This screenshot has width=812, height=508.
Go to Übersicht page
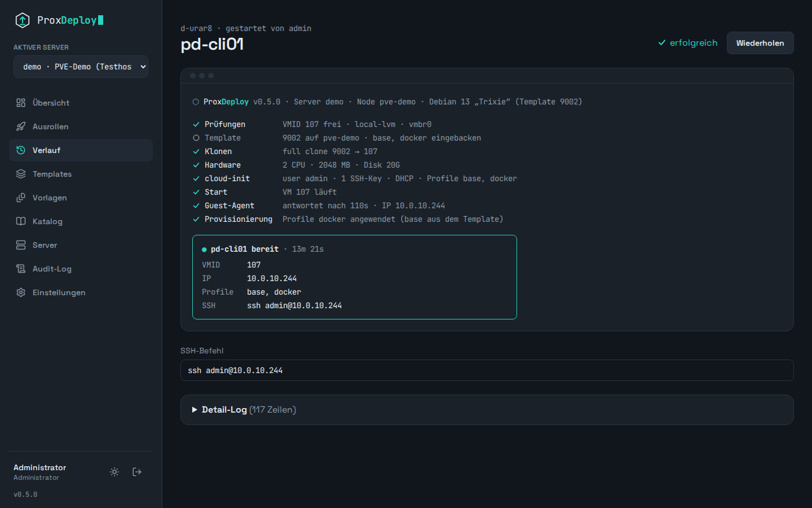tap(81, 103)
